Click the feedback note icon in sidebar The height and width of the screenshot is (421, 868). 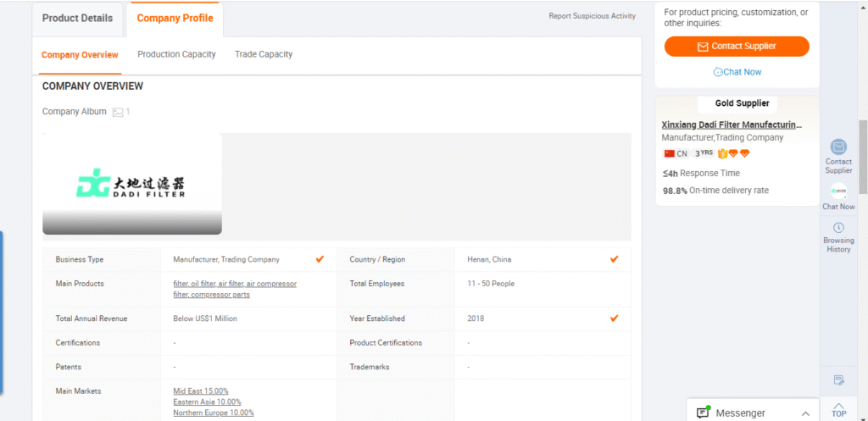(838, 380)
